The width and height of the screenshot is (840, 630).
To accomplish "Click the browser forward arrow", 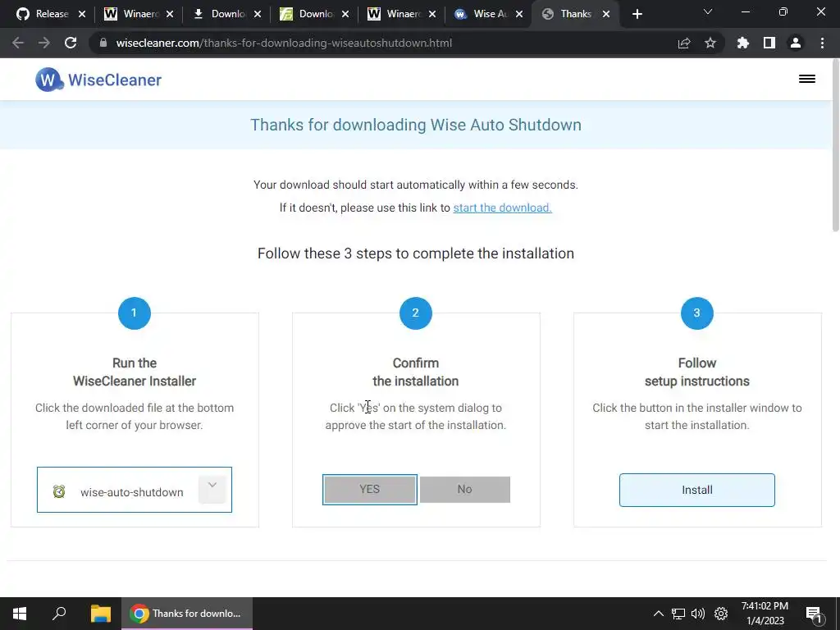I will [44, 43].
